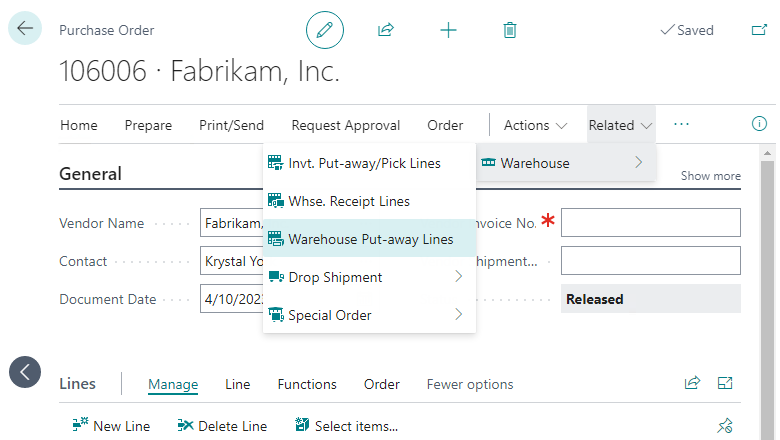Go back with the arrow icon

tap(24, 28)
